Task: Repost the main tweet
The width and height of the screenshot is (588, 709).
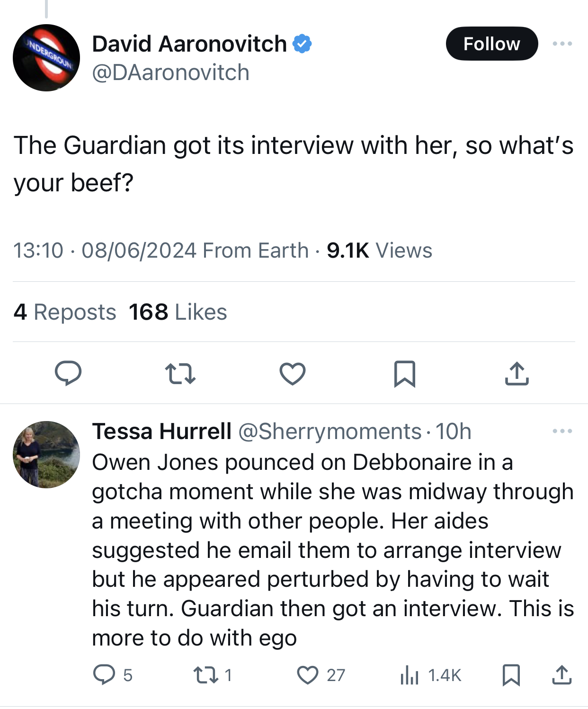Action: pyautogui.click(x=180, y=373)
